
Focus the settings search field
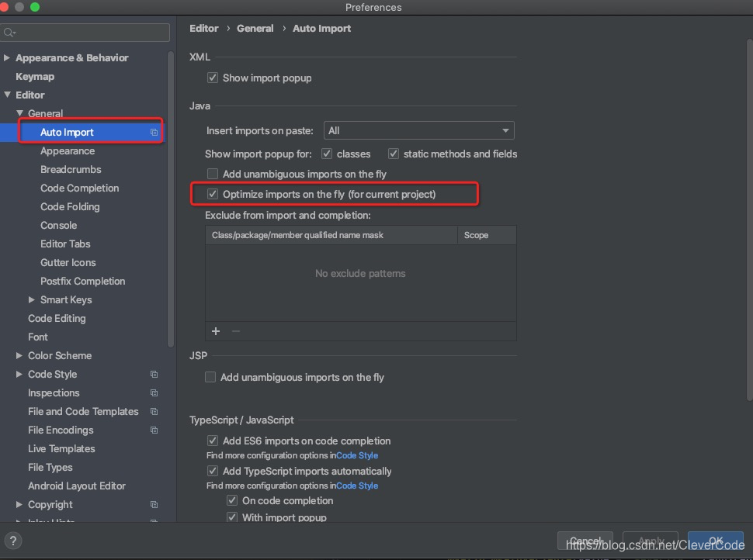pyautogui.click(x=85, y=33)
